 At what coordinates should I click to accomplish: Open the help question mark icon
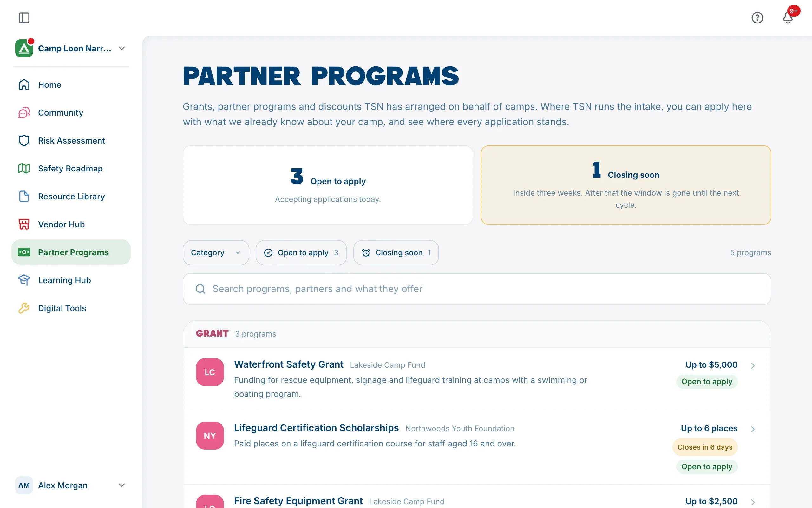757,18
